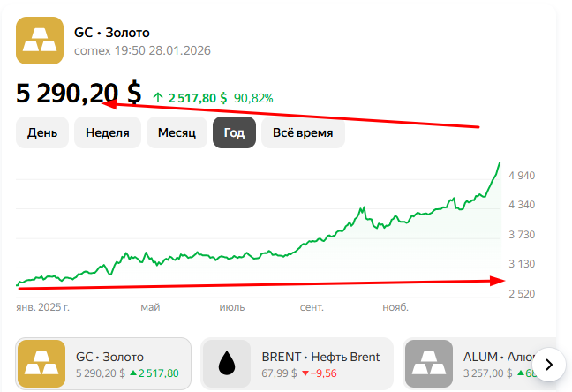Open the GC Золото commodity card
The image size is (572, 392).
(103, 364)
